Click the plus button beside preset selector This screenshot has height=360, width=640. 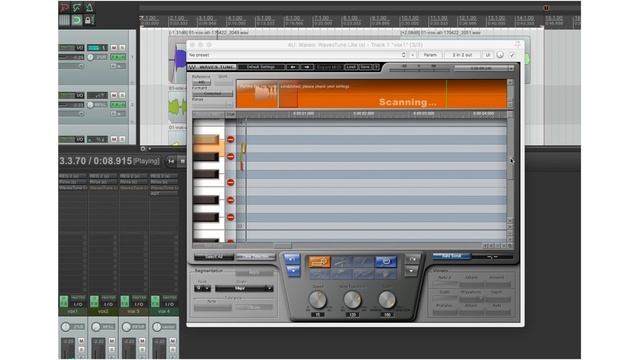coord(413,55)
